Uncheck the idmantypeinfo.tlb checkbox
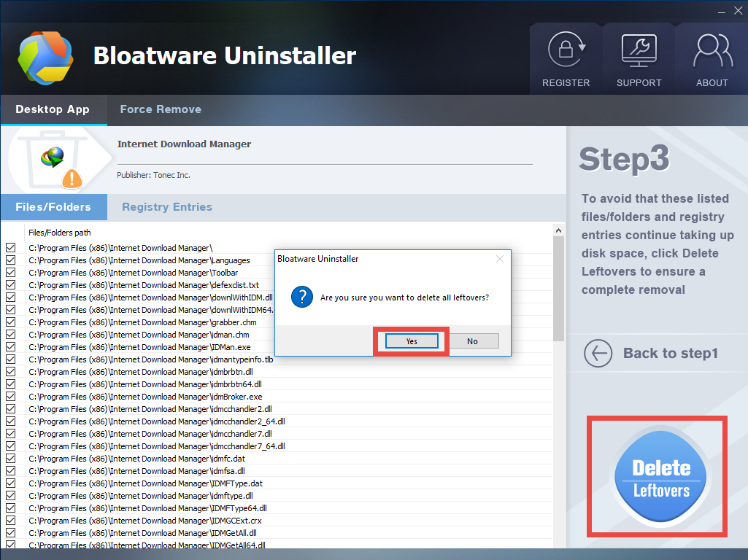 click(10, 359)
